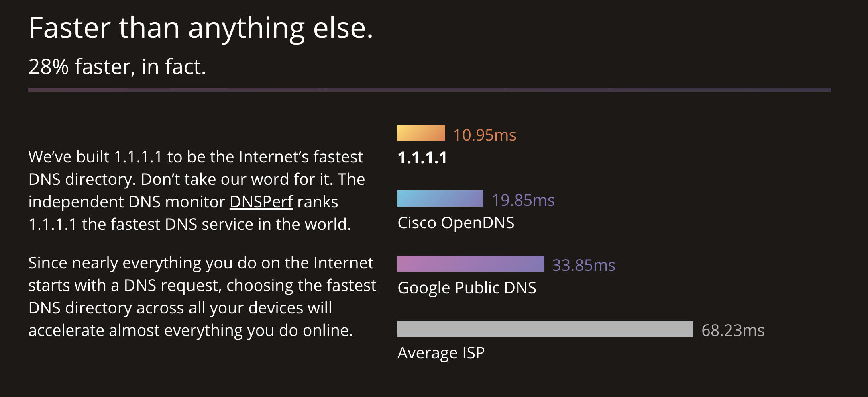Click the paragraph starting 'Since nearly everything'
Image resolution: width=868 pixels, height=397 pixels.
202,297
